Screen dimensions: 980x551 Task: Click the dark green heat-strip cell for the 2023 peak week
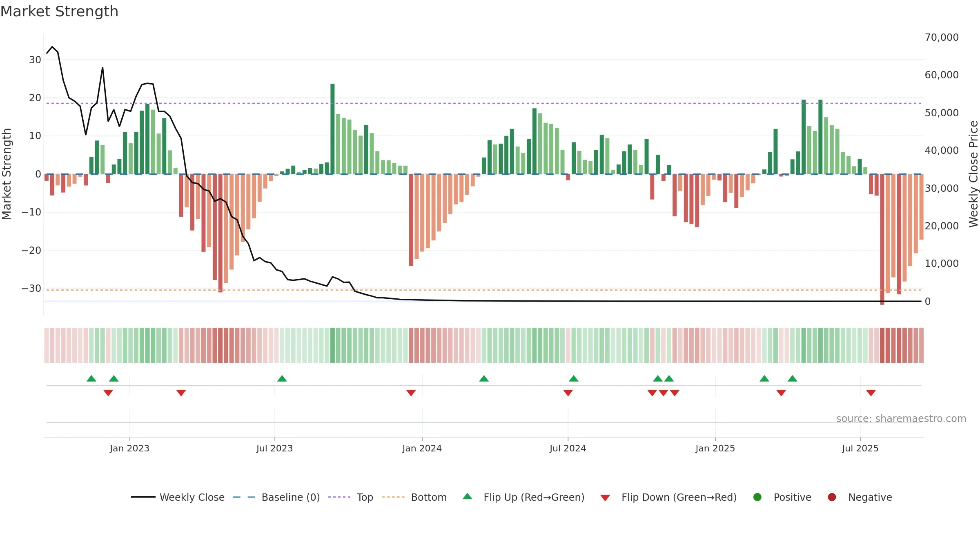332,345
